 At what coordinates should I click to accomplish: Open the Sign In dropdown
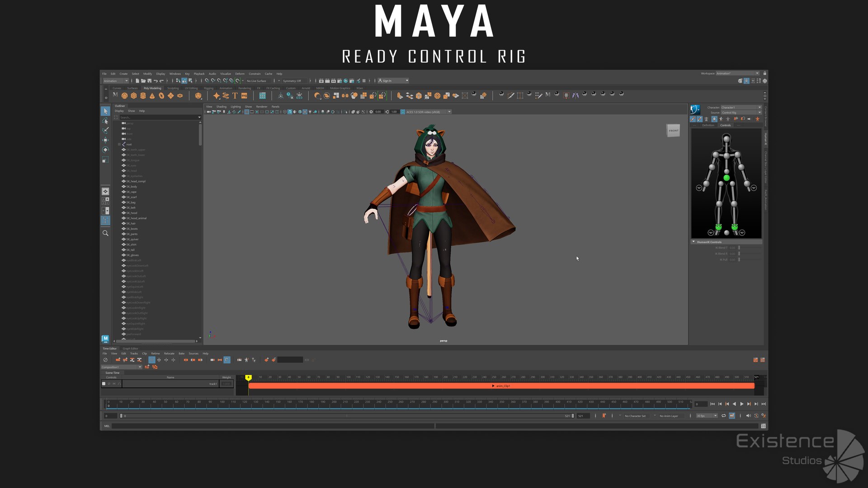pos(393,81)
